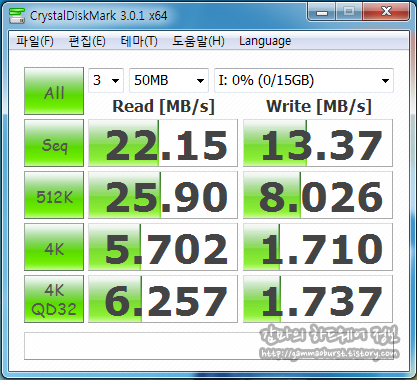Viewport: 417px width, 380px height.
Task: Select the 4K write value 1.710
Action: click(x=318, y=247)
